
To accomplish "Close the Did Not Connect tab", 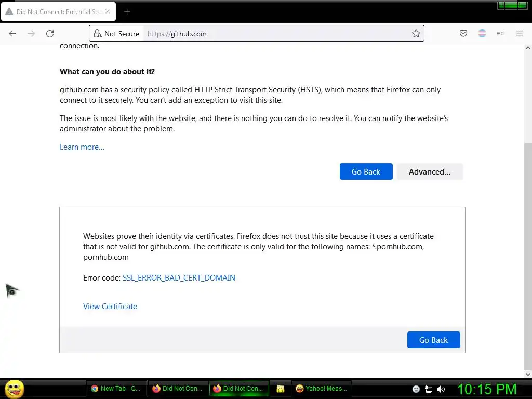I will (108, 11).
